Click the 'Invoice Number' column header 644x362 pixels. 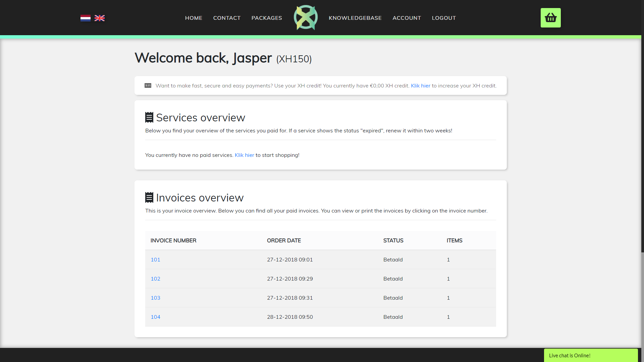pos(173,240)
